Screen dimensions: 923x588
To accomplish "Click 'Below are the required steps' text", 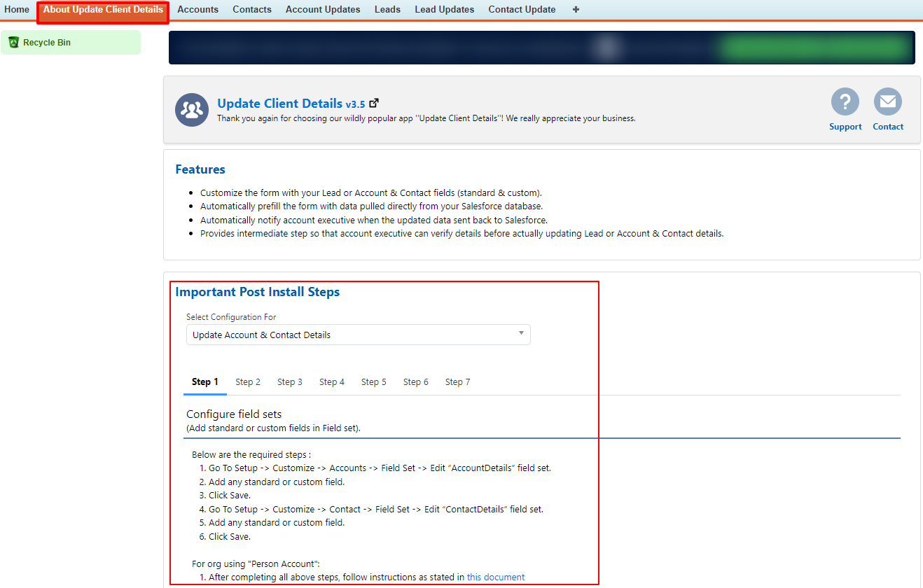I will coord(251,455).
